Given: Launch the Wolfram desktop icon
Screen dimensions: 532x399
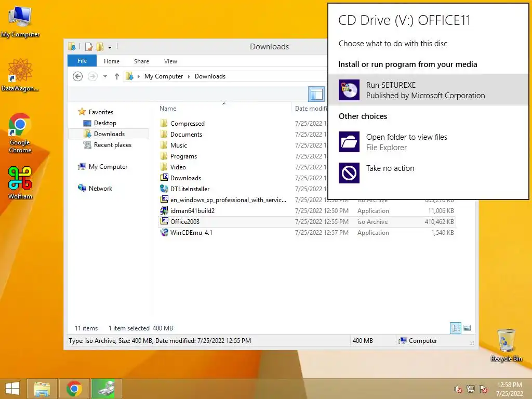Looking at the screenshot, I should click(20, 182).
